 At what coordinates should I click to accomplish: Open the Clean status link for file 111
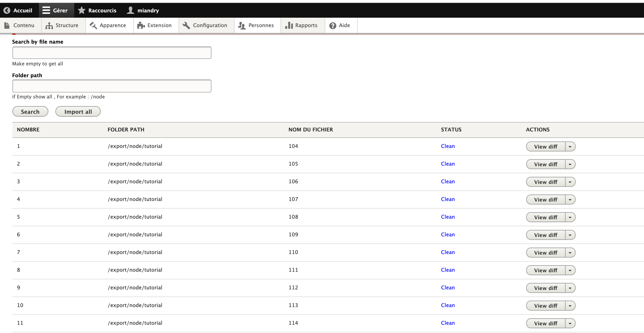tap(448, 270)
